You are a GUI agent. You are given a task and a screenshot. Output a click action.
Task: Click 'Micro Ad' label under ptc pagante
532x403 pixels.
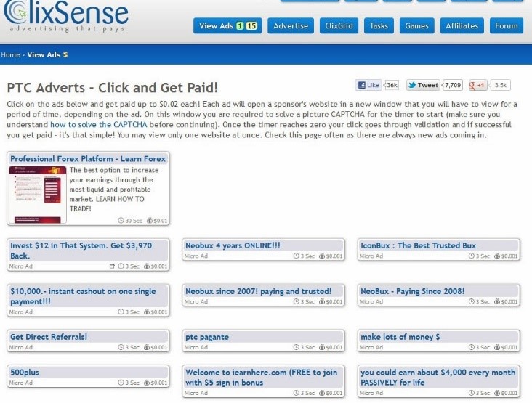point(196,347)
